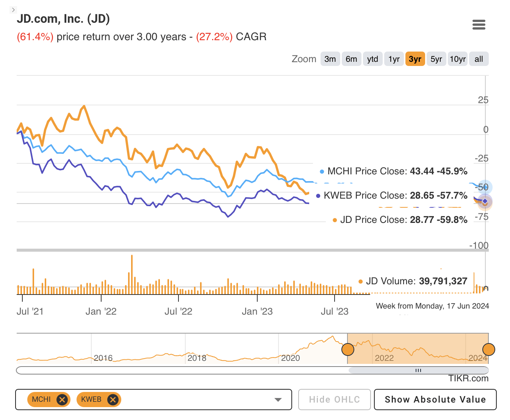The image size is (510, 420).
Task: Open the TIKR.com link
Action: 470,378
